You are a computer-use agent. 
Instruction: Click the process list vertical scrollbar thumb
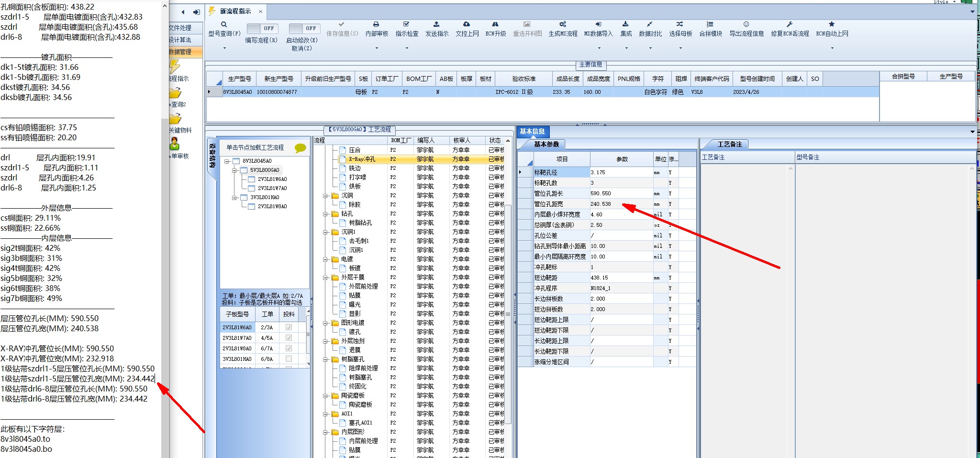[508, 314]
